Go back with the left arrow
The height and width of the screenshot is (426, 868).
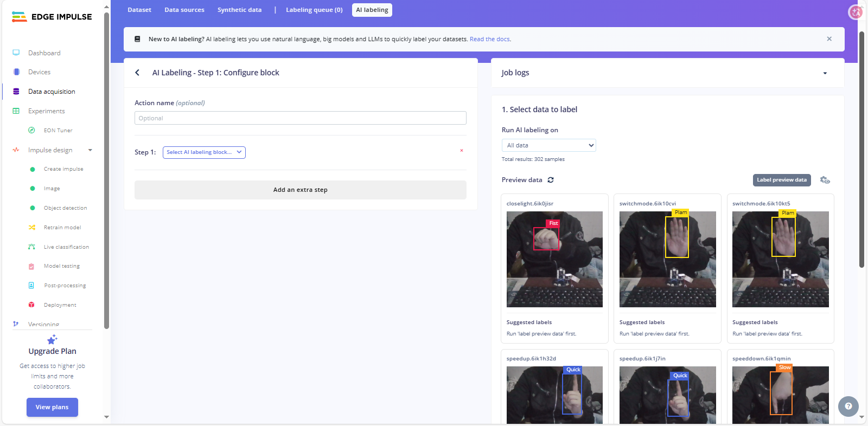pyautogui.click(x=137, y=73)
